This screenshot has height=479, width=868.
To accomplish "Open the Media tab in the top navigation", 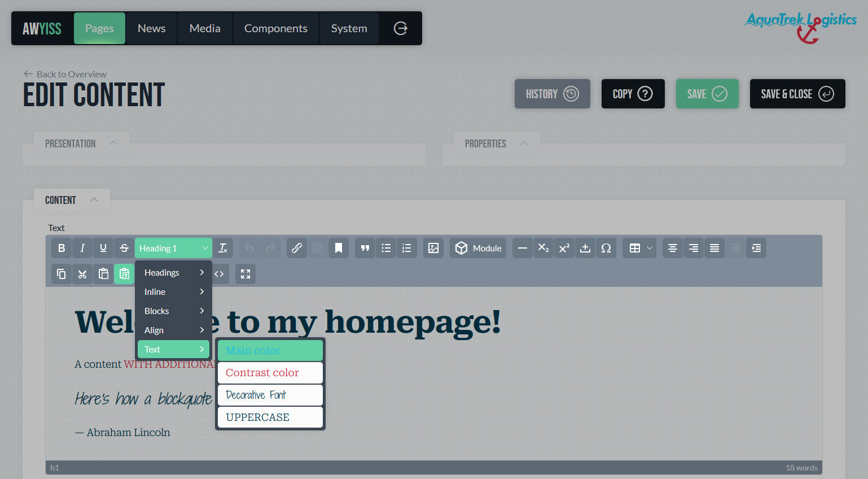I will [205, 28].
